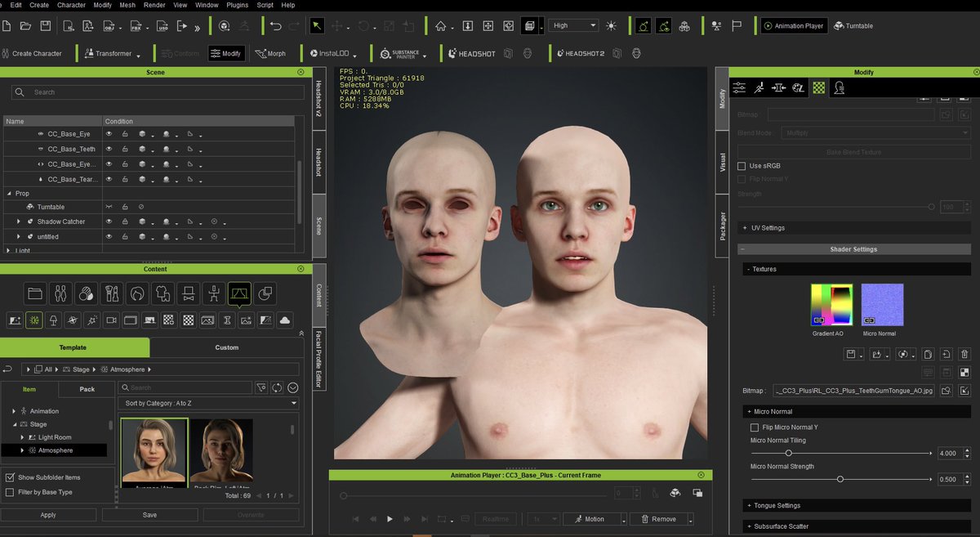Screen dimensions: 980x537
Task: Open the Plugins menu
Action: [238, 5]
